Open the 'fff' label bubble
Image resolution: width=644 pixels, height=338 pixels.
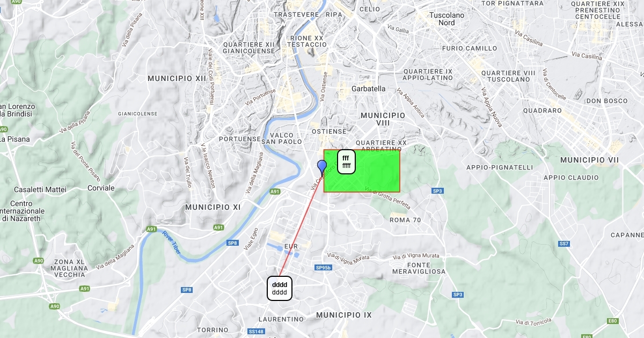(346, 161)
